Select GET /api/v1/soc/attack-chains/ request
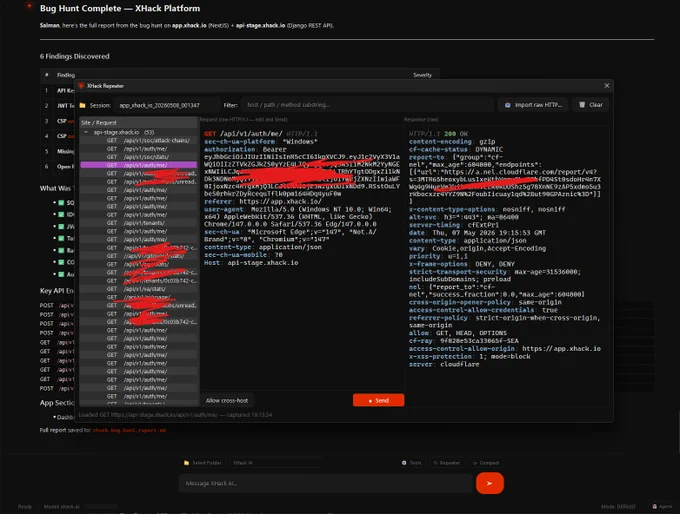The height and width of the screenshot is (514, 680). coord(138,141)
